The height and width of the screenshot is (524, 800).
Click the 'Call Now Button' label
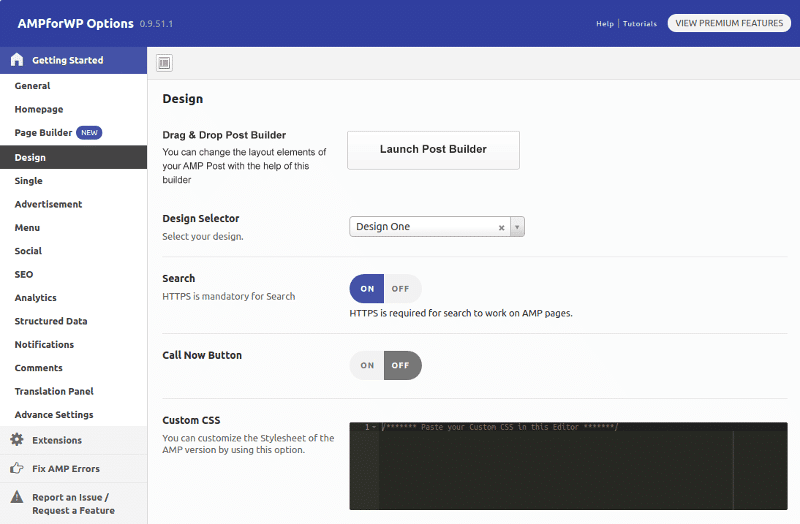point(202,355)
